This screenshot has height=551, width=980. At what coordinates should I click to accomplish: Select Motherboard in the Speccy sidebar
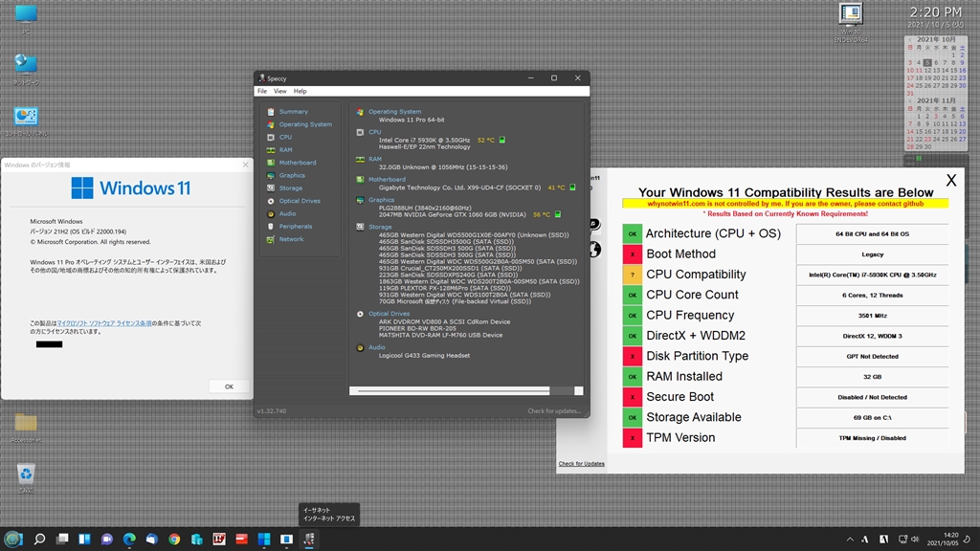(297, 163)
